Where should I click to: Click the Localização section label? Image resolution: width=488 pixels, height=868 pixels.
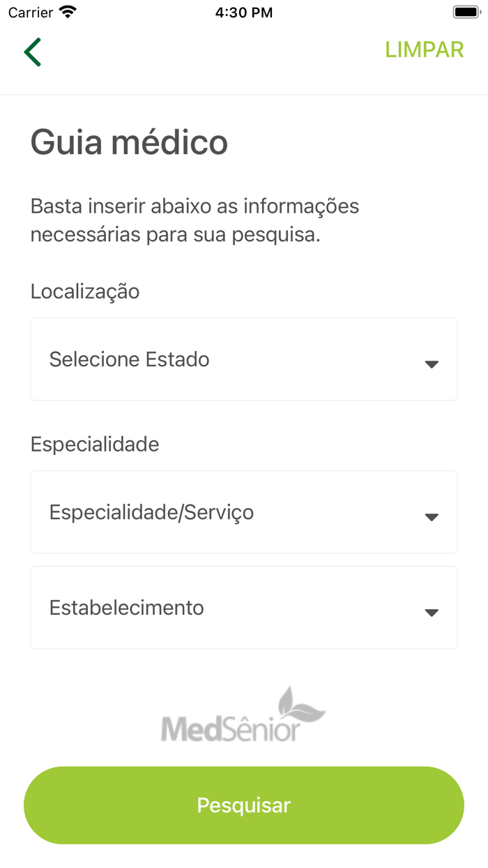[84, 292]
